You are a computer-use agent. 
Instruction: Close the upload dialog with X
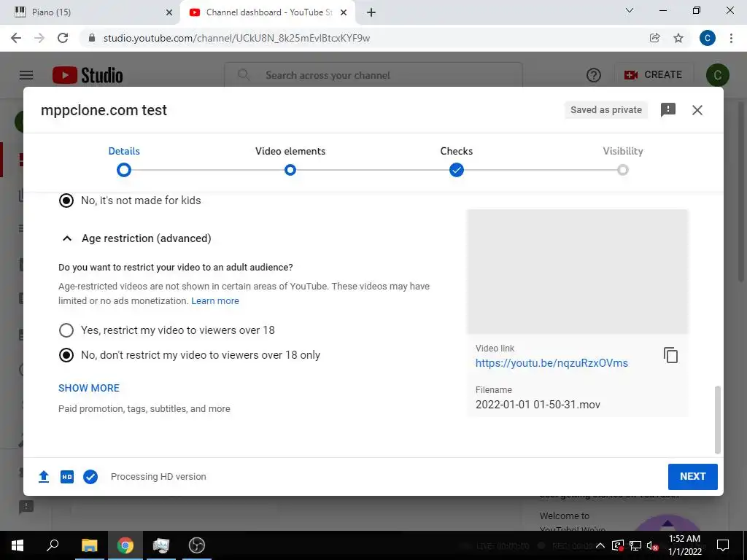coord(697,110)
